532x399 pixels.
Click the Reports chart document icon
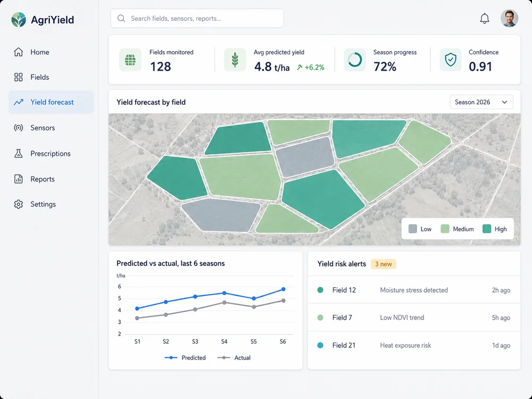(18, 179)
